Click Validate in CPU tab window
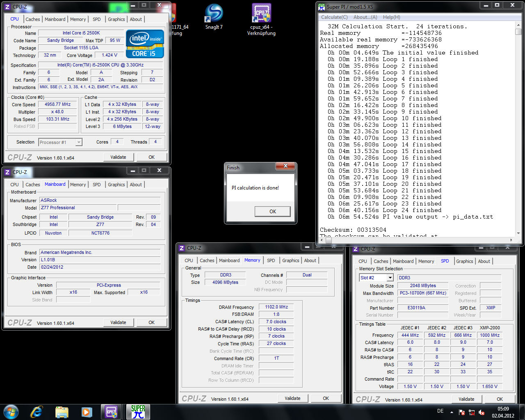525x420 pixels. [118, 157]
